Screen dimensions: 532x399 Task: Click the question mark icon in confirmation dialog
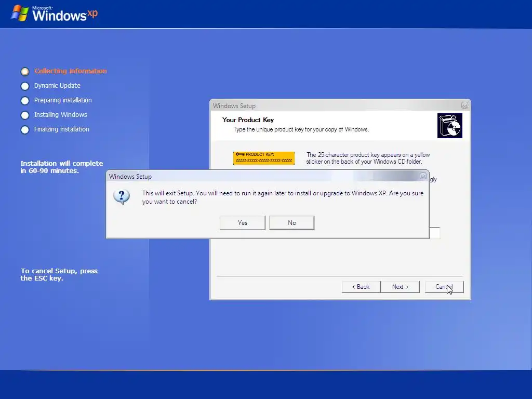tap(122, 197)
